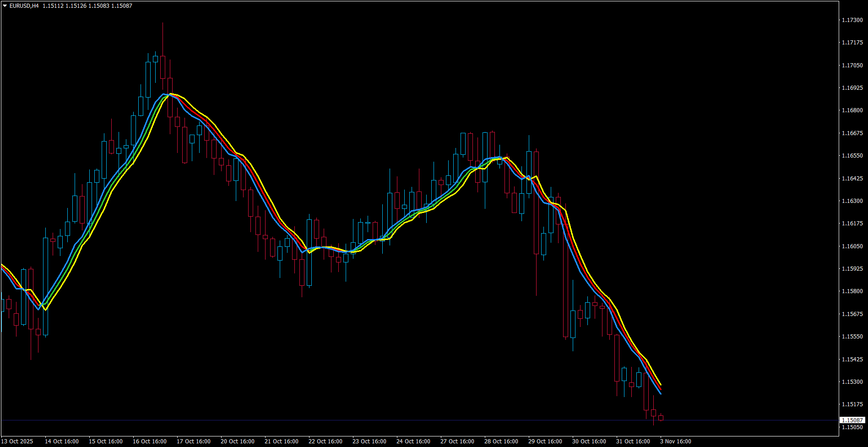This screenshot has width=868, height=447.
Task: Click the 1.15300 price scale label
Action: (852, 382)
